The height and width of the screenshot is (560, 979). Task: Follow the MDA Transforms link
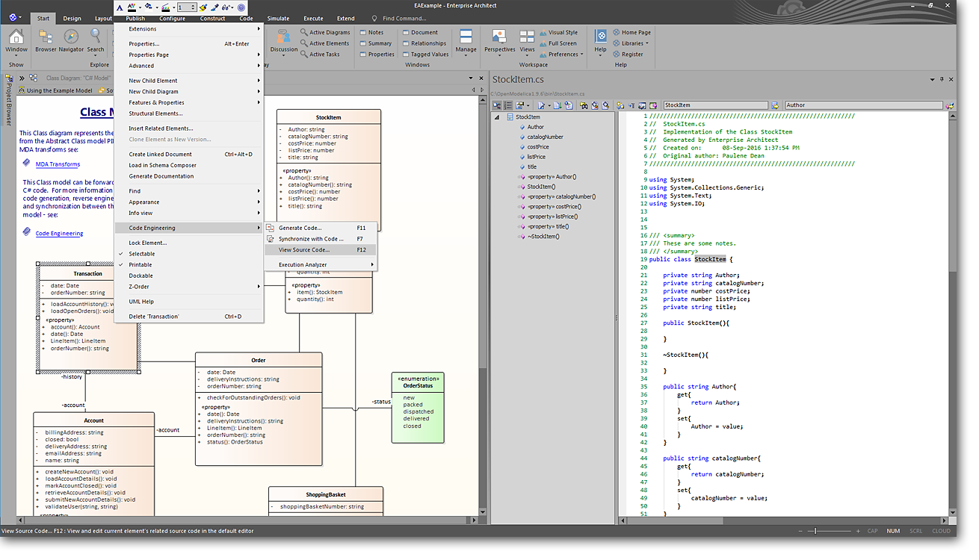click(x=58, y=164)
